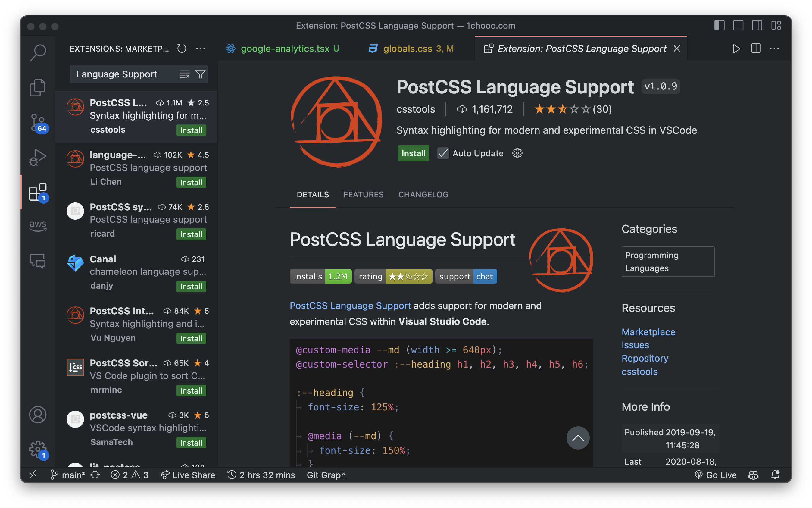Image resolution: width=812 pixels, height=508 pixels.
Task: Toggle the bottom panel visibility
Action: tap(738, 25)
